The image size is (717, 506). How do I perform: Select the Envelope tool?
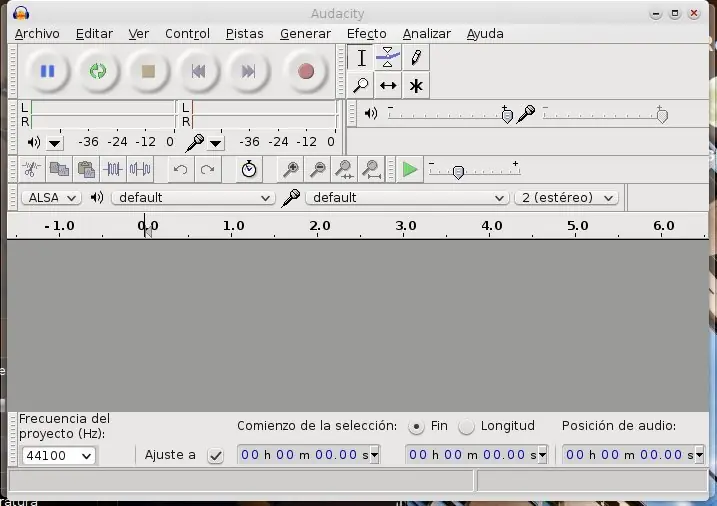(x=388, y=58)
